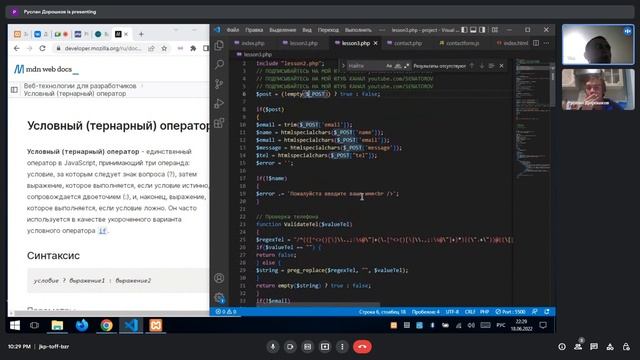Switch to the index.html editor tab
The image size is (640, 360).
click(x=513, y=43)
